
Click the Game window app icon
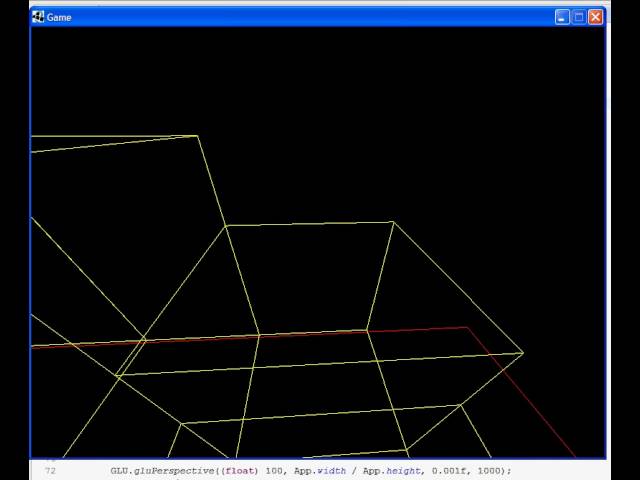click(38, 17)
